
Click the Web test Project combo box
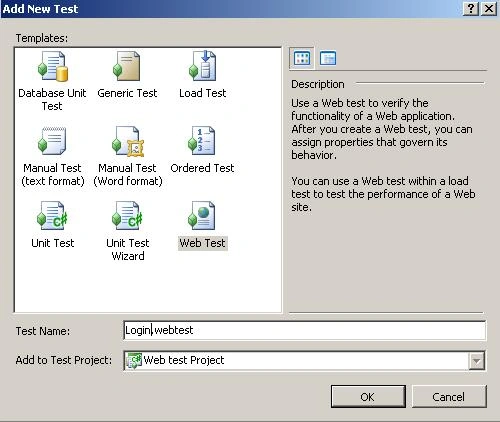(x=304, y=361)
